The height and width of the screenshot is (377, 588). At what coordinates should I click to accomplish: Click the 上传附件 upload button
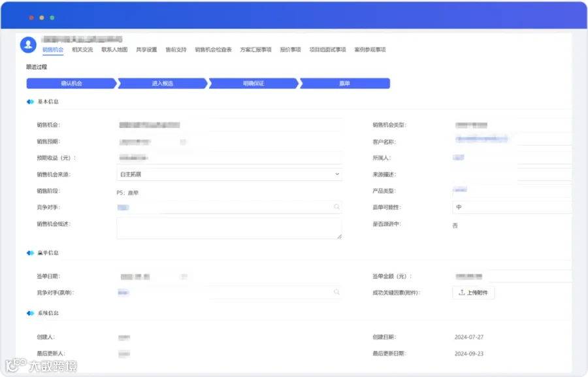tap(473, 293)
